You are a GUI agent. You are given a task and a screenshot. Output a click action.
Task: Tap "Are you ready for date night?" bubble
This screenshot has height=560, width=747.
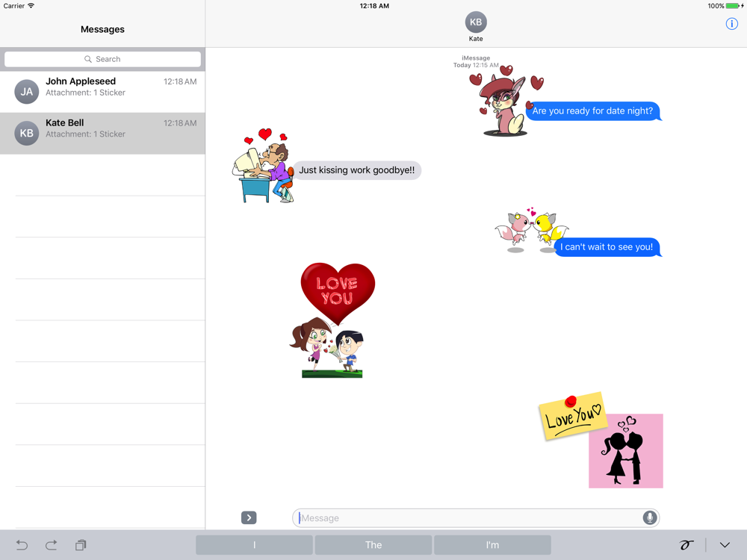[593, 111]
